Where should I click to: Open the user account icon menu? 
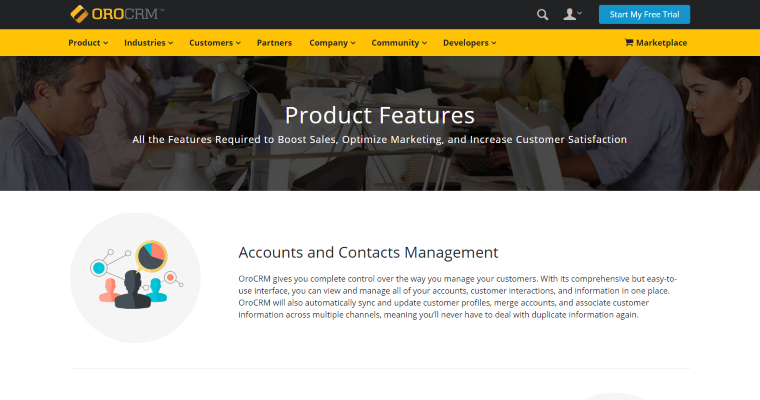tap(572, 15)
